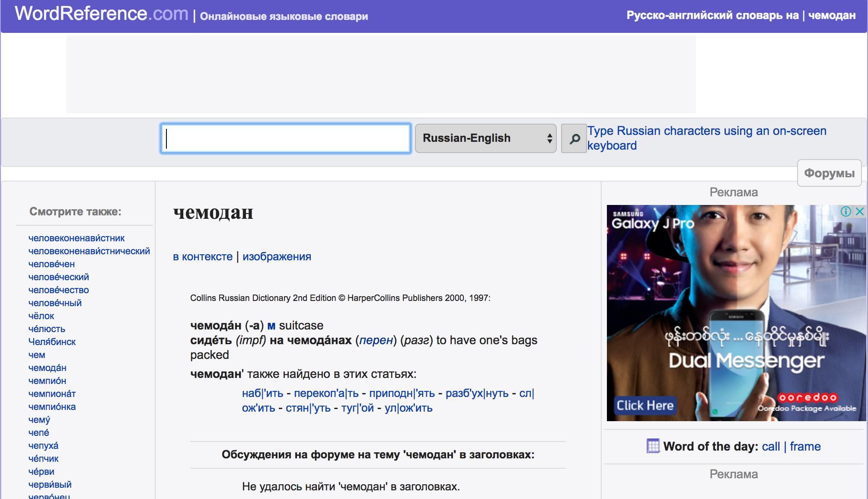
Task: Click the Word of the day calendar icon
Action: (653, 446)
